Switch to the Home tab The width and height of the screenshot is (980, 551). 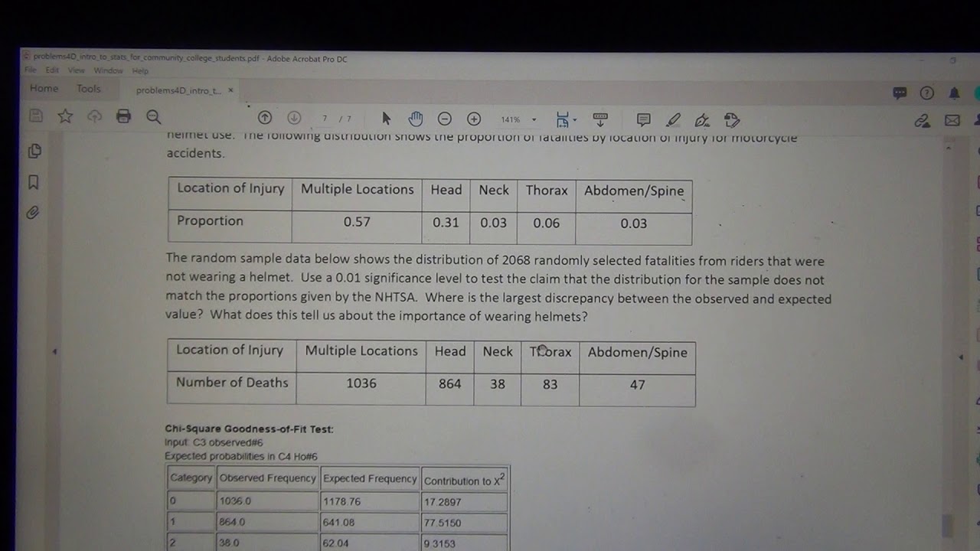coord(44,89)
